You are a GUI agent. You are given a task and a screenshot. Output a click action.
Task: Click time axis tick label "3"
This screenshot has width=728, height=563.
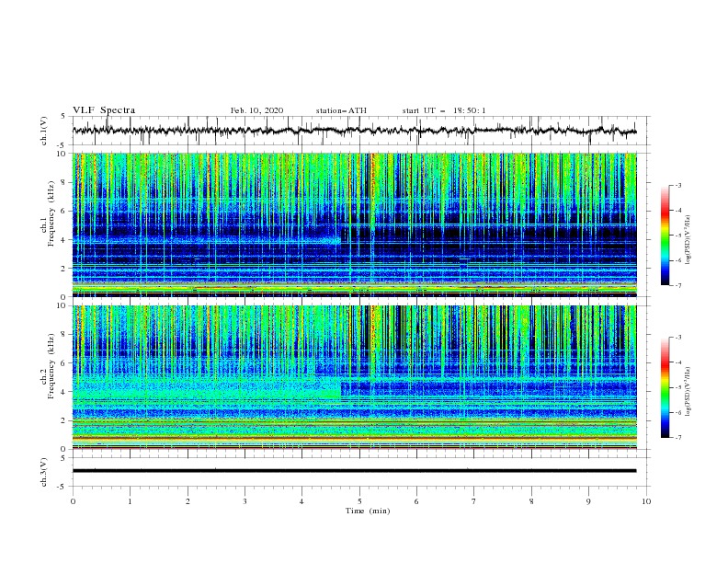245,501
